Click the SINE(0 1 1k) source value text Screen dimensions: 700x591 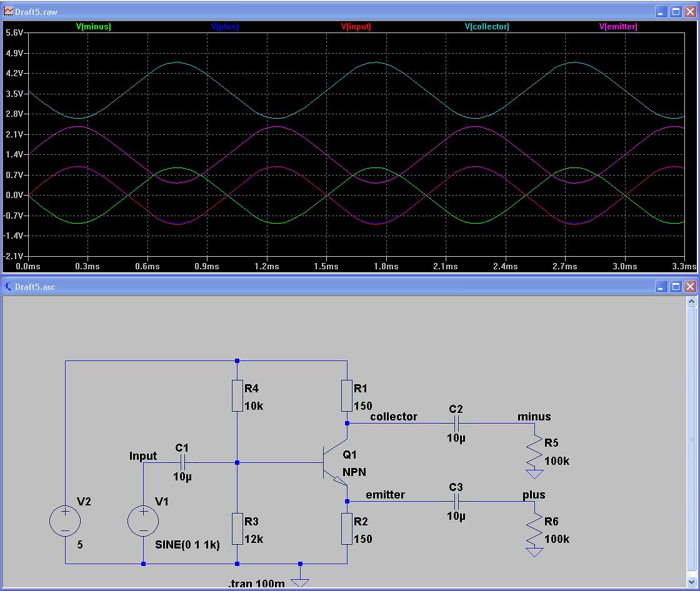(187, 545)
